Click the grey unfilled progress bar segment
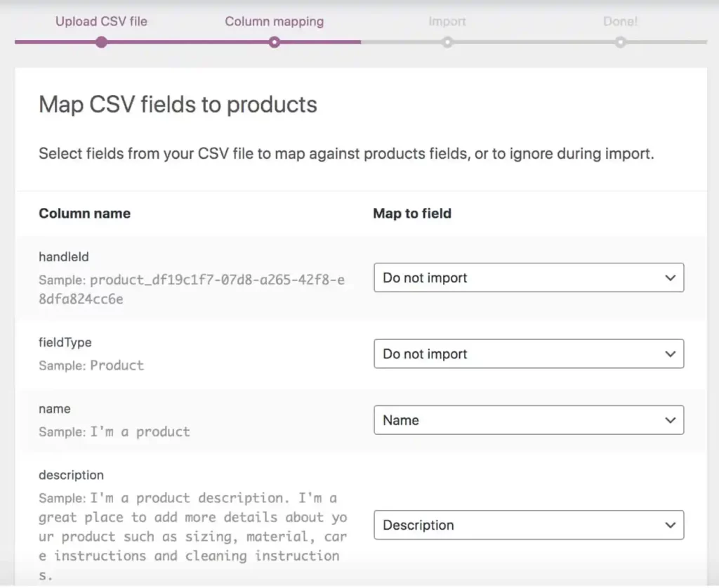 point(534,42)
